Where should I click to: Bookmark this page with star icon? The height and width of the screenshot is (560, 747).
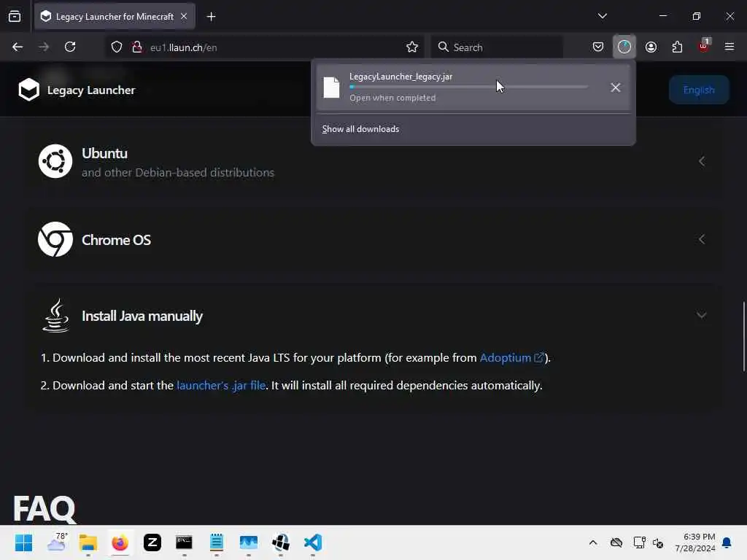(412, 47)
